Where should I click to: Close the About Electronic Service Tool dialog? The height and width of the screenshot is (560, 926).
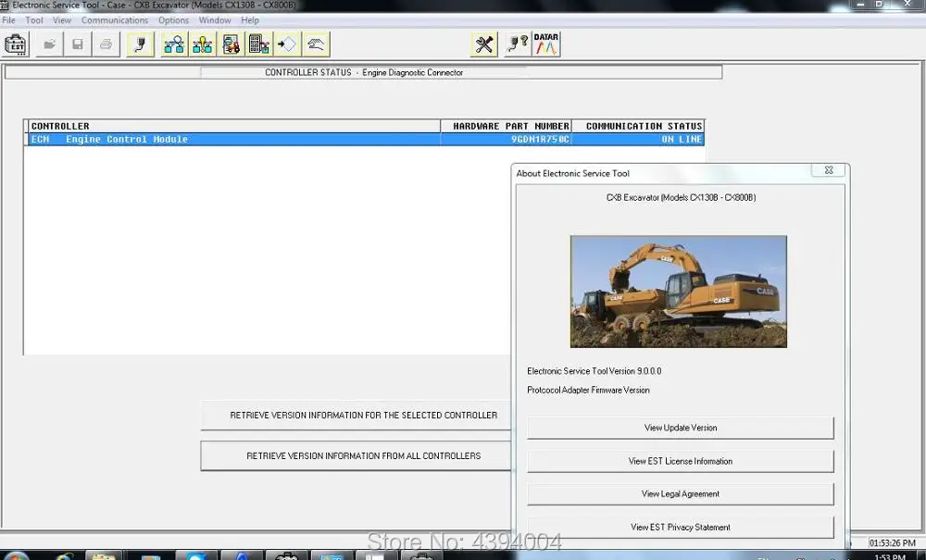pos(829,170)
